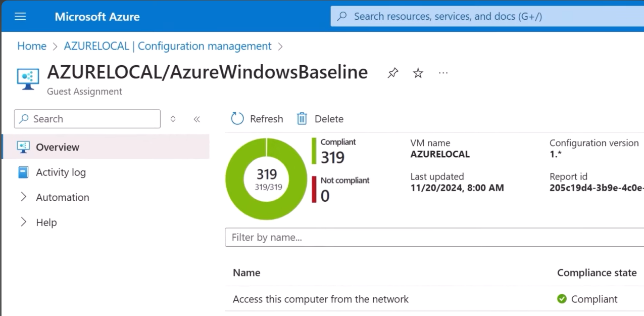Click the Activity log icon
644x316 pixels.
point(23,172)
